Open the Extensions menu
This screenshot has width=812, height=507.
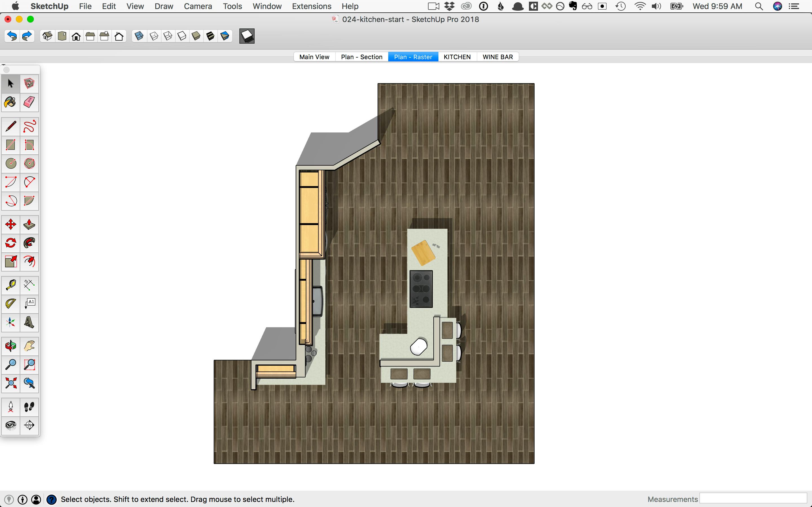point(312,6)
